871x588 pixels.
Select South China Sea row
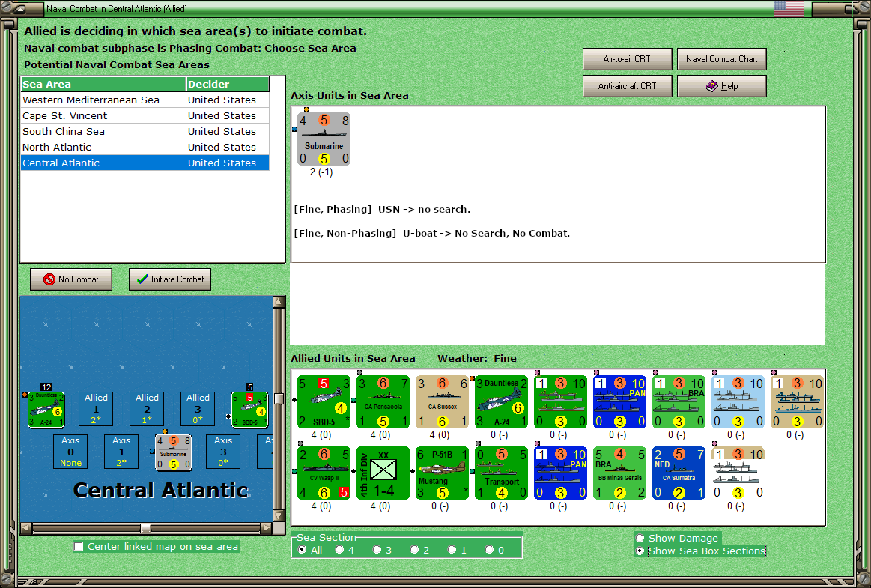tap(145, 131)
